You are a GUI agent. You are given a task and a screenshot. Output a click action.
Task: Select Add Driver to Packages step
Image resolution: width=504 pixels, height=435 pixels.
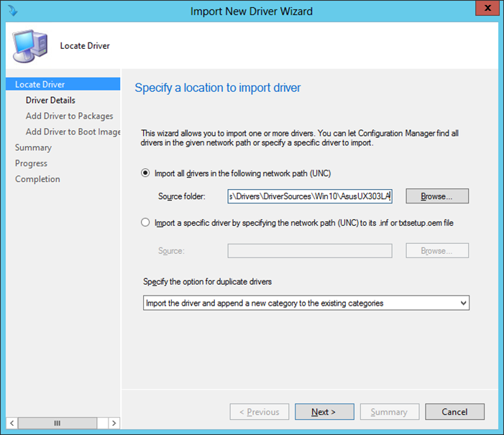pyautogui.click(x=70, y=116)
